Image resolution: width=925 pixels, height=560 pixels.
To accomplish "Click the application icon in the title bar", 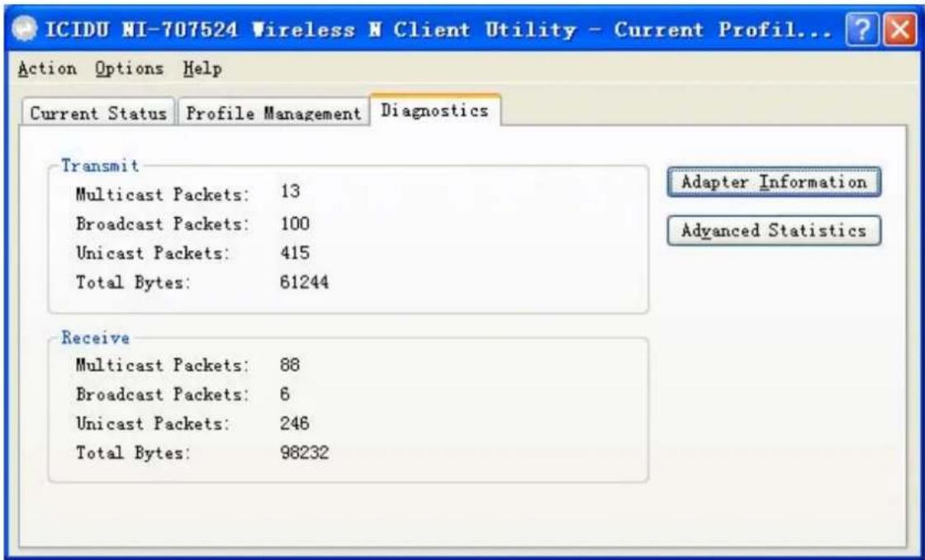I will click(x=26, y=31).
